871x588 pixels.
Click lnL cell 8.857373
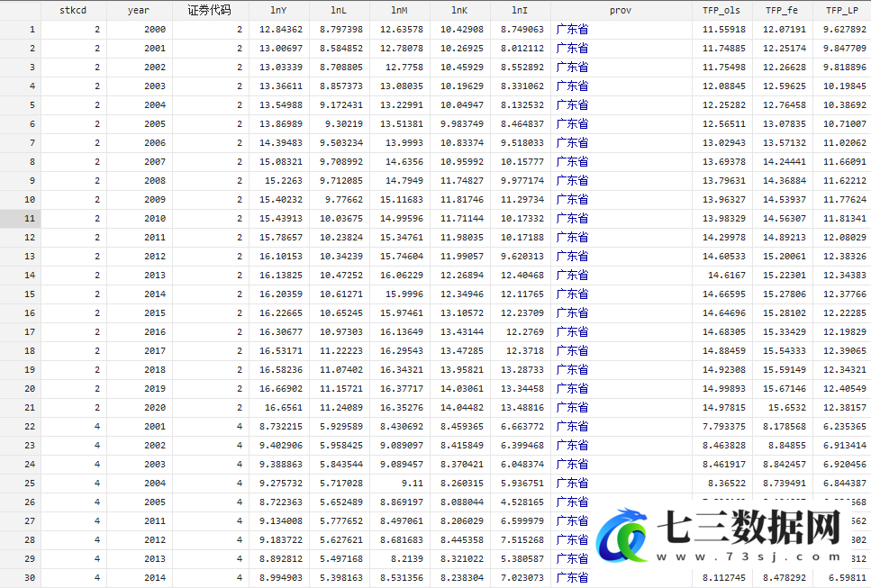[341, 86]
